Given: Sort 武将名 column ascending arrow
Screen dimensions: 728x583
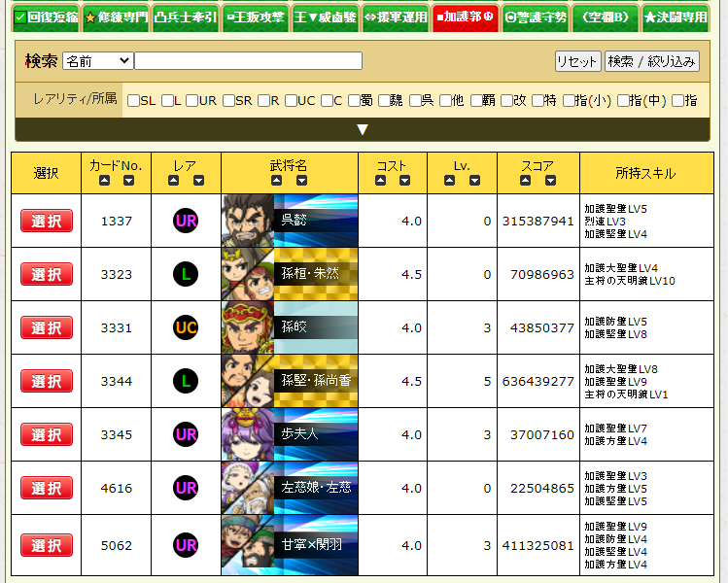Looking at the screenshot, I should 277,180.
